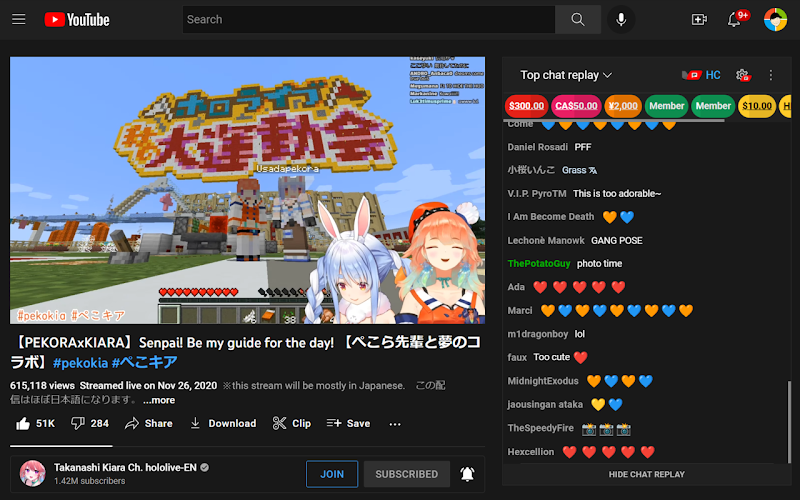Open the ¥2,000 Super Chat chip

[623, 106]
